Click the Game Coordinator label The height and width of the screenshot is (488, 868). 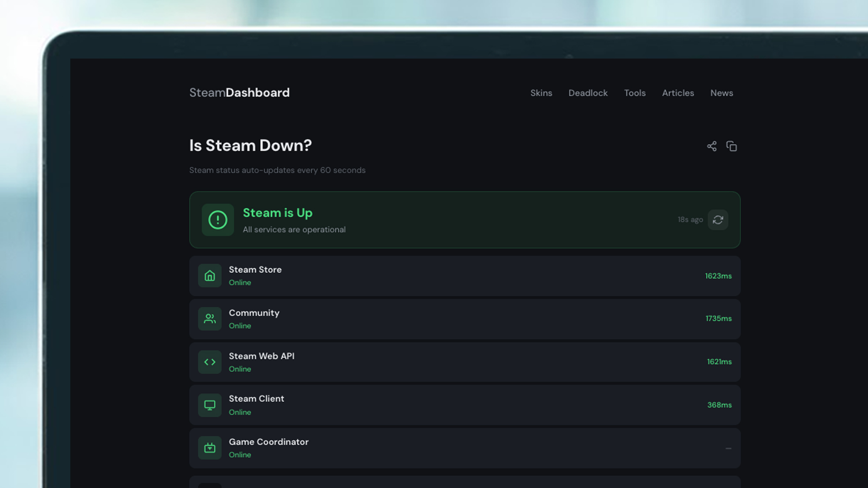point(269,442)
